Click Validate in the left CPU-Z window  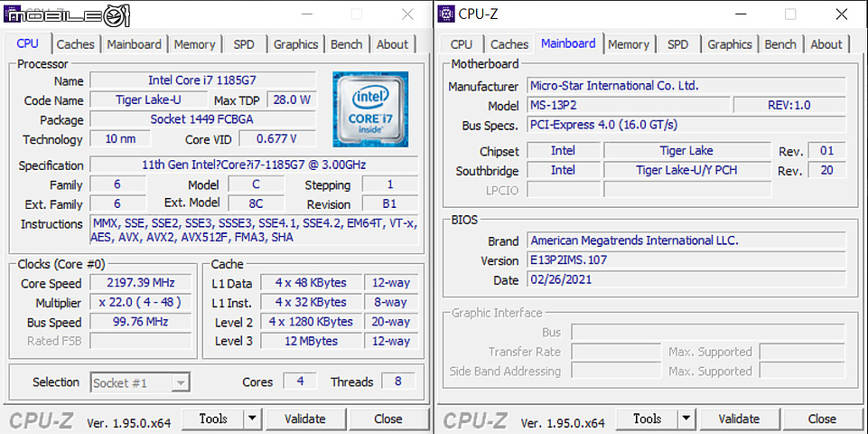(305, 419)
